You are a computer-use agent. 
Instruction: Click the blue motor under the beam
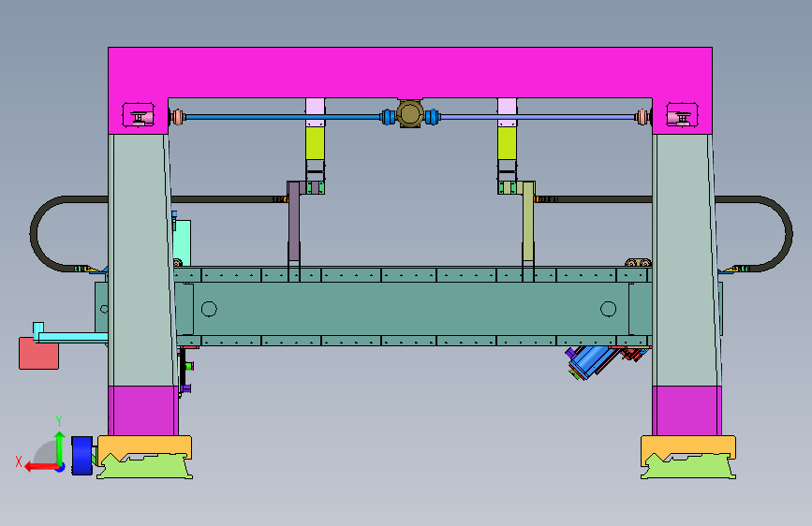point(590,362)
